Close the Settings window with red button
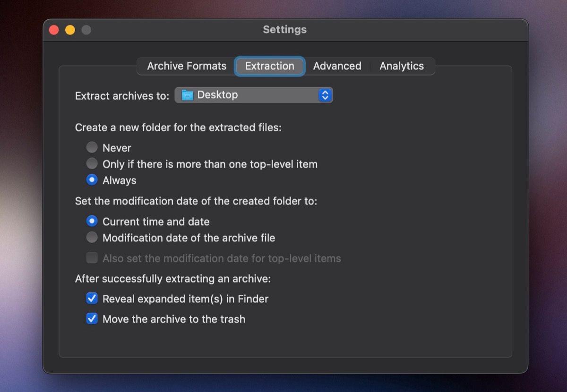 click(x=54, y=30)
